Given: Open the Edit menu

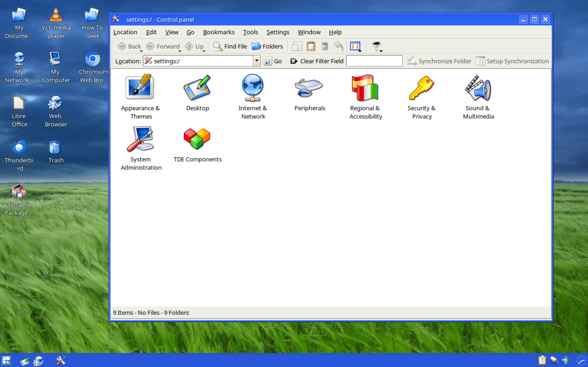Looking at the screenshot, I should click(151, 32).
